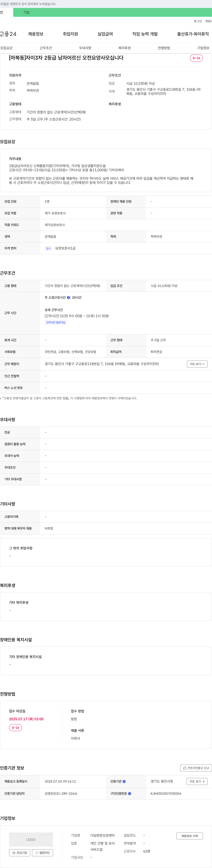The image size is (212, 868).
Task: Open the 실업급여 menu
Action: [105, 34]
